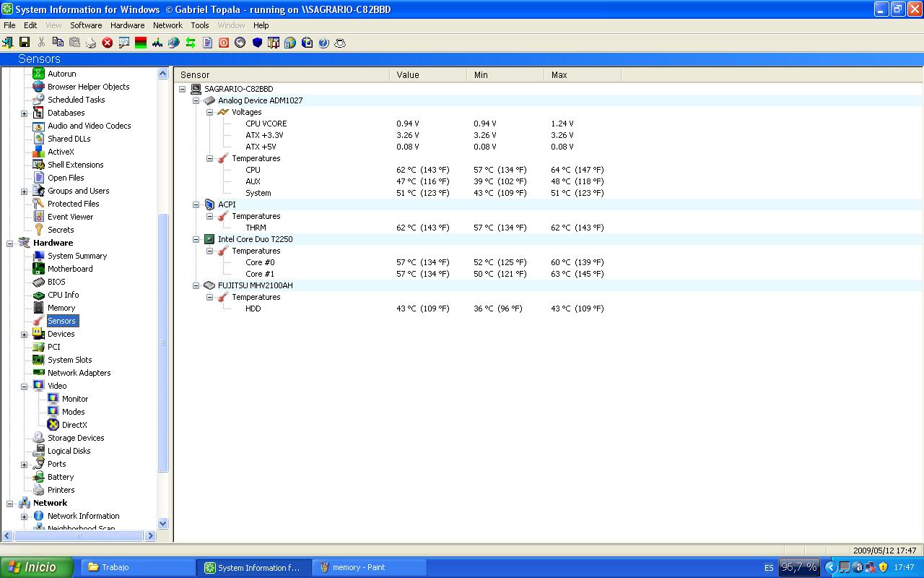
Task: Open the Trabajo folder taskbar button
Action: [138, 567]
